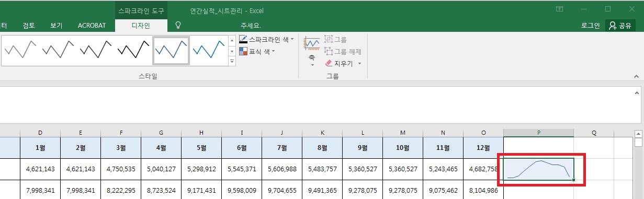Open the 축 axis options button
Image resolution: width=644 pixels, height=199 pixels.
(x=312, y=51)
